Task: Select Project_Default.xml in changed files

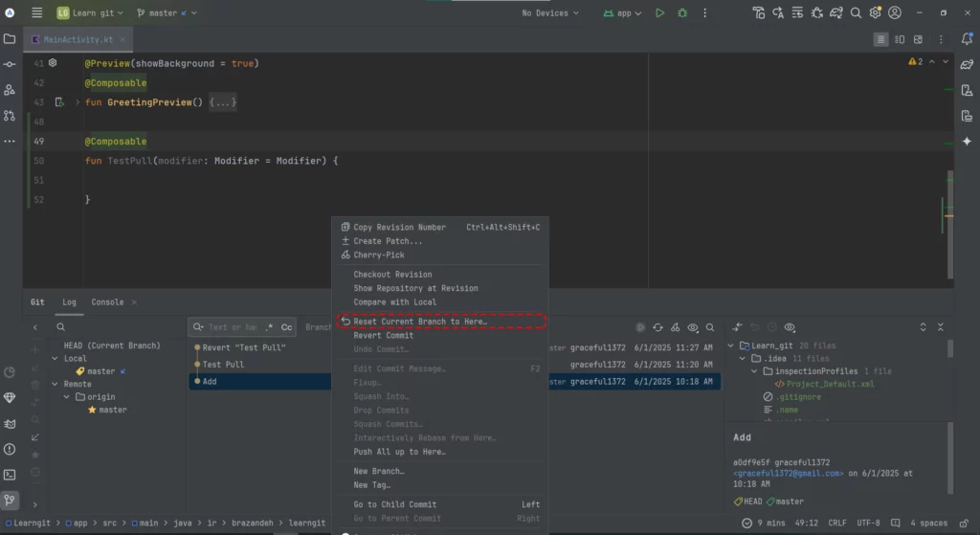Action: coord(830,385)
